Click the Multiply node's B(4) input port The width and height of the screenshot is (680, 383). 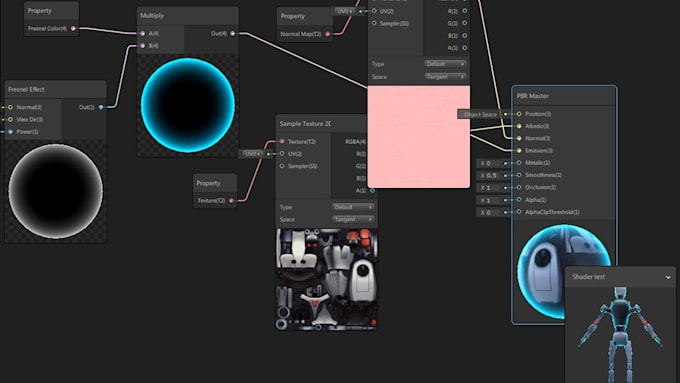142,46
